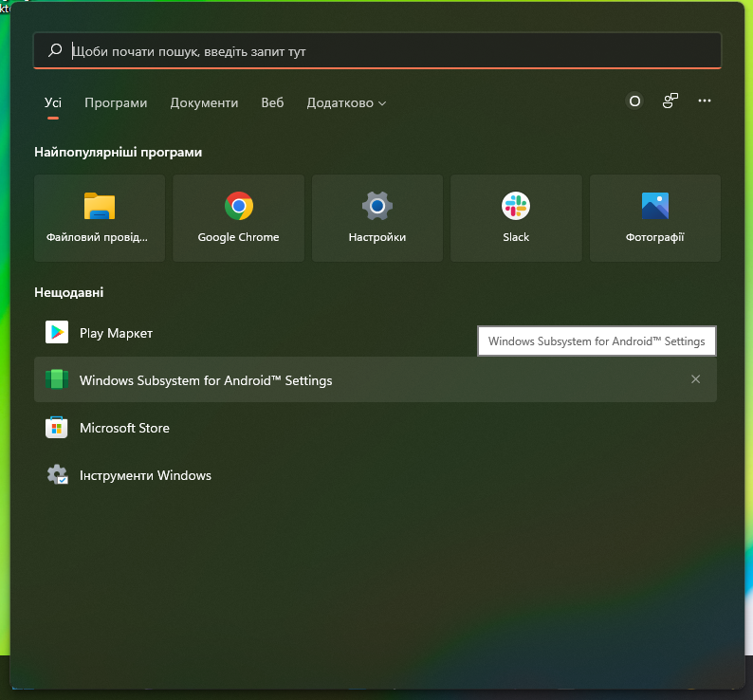Open the Файловий провідник tile
This screenshot has width=753, height=700.
pyautogui.click(x=100, y=218)
